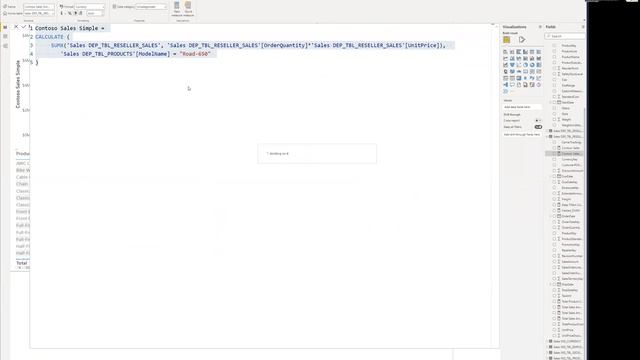Viewport: 640px width, 360px height.
Task: Open the Data category dropdown
Action: [151, 7]
